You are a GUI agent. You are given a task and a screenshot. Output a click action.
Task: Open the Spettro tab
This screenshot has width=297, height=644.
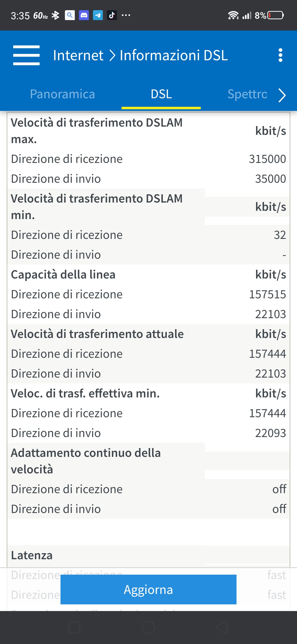click(x=247, y=94)
